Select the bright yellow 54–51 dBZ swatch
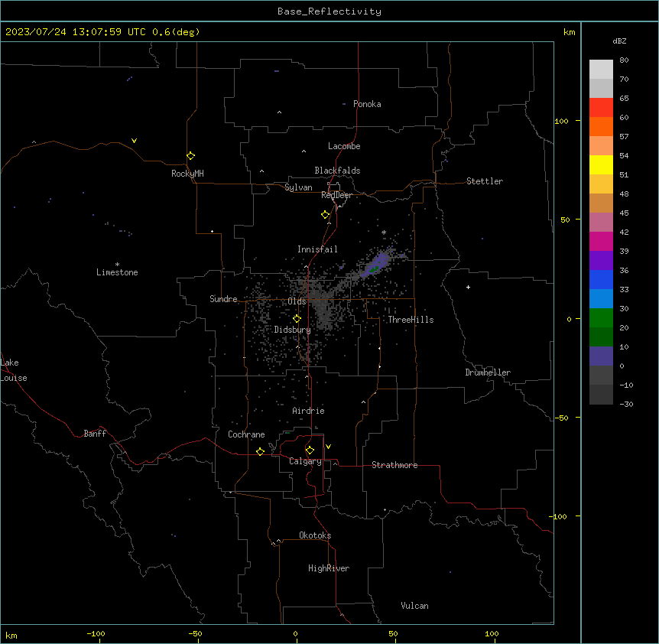 tap(601, 164)
